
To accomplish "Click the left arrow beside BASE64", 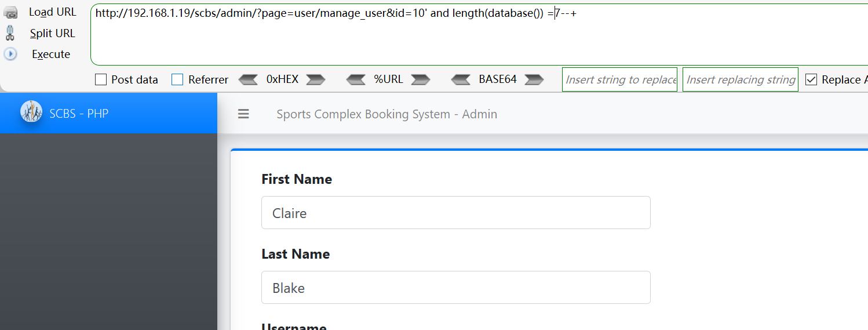I will click(x=461, y=79).
